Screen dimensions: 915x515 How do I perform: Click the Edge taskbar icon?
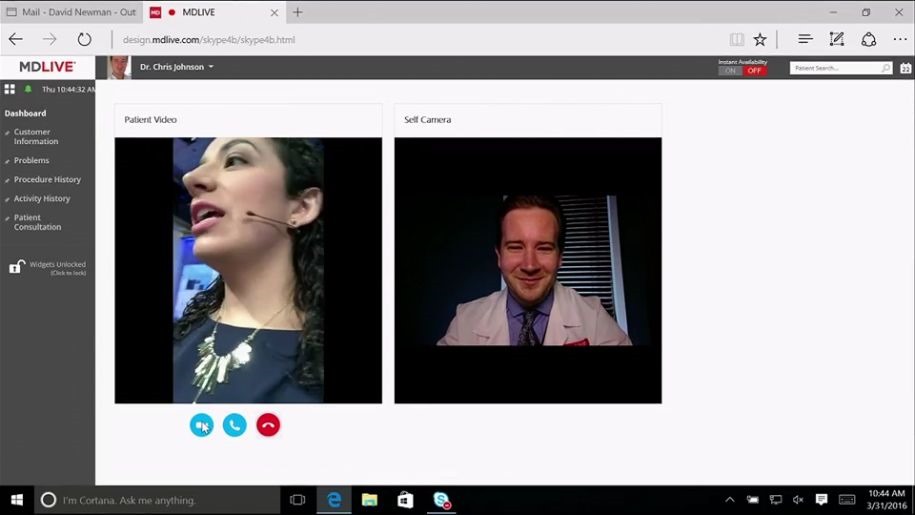pyautogui.click(x=334, y=500)
